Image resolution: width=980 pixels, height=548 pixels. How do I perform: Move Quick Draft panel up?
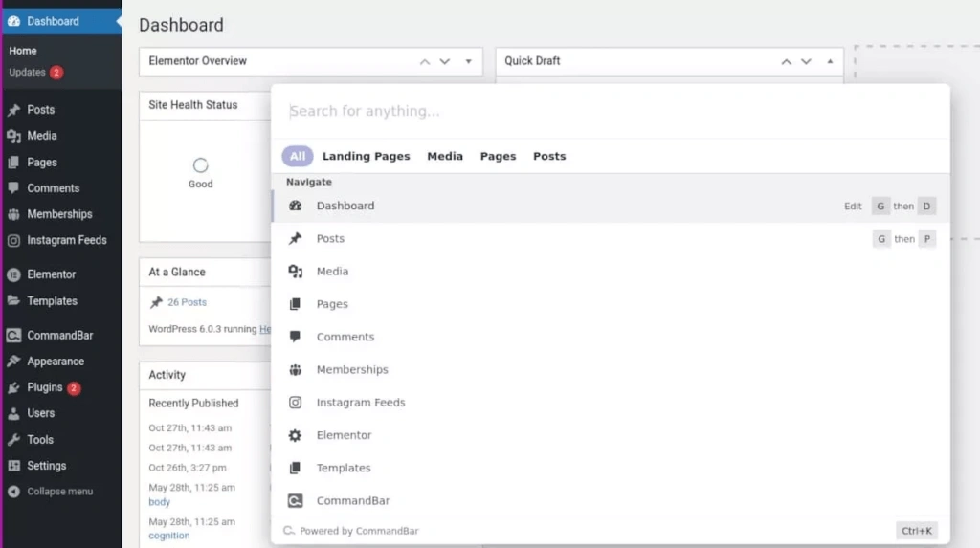click(x=787, y=61)
